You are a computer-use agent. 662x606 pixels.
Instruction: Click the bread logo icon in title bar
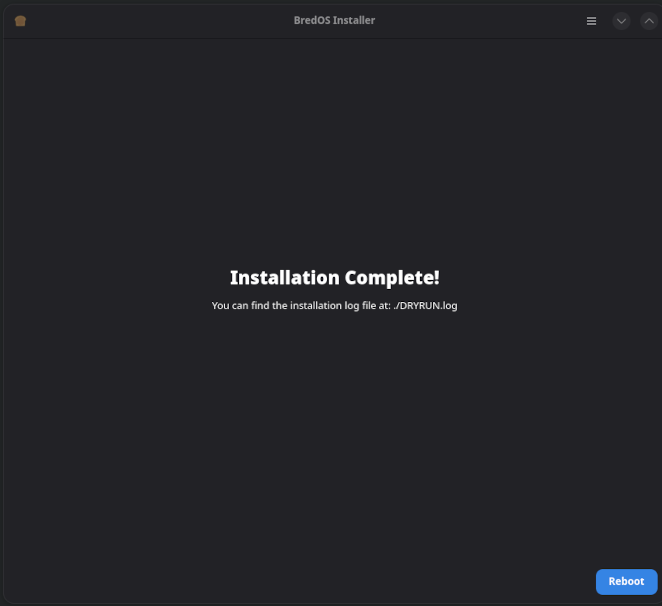(x=20, y=20)
